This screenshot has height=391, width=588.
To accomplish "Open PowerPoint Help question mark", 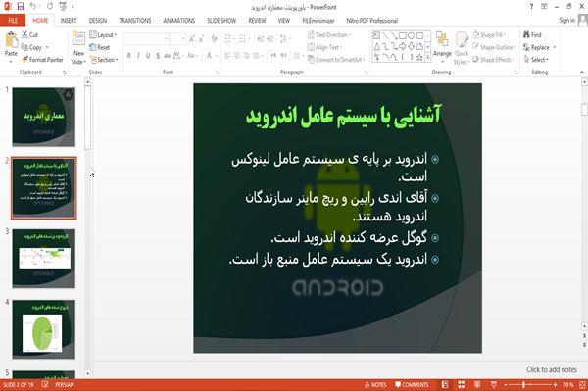I will coord(531,7).
